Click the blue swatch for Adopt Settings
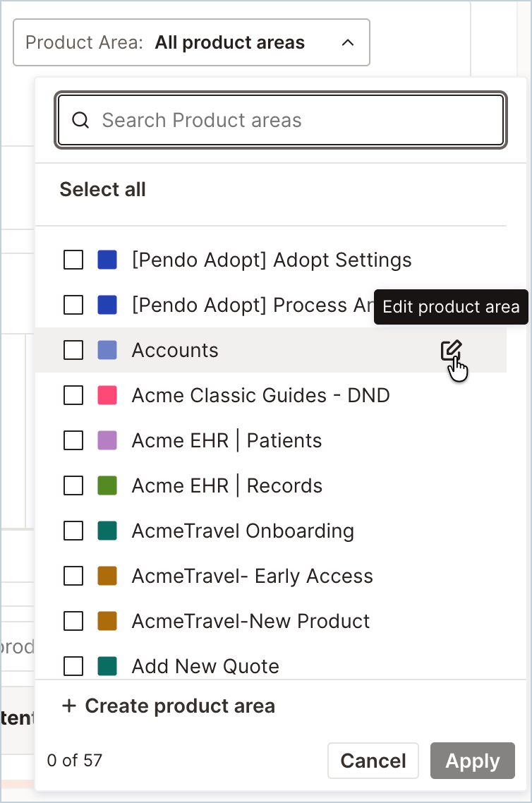 (x=107, y=260)
